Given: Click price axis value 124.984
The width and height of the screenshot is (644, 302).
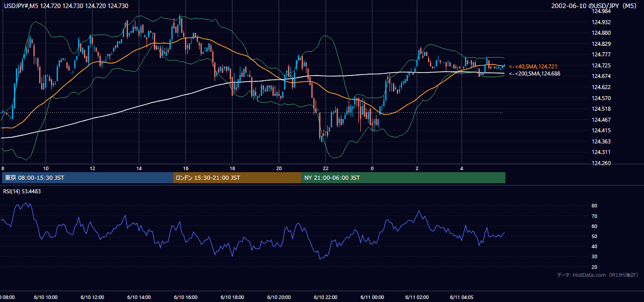Looking at the screenshot, I should (x=601, y=12).
